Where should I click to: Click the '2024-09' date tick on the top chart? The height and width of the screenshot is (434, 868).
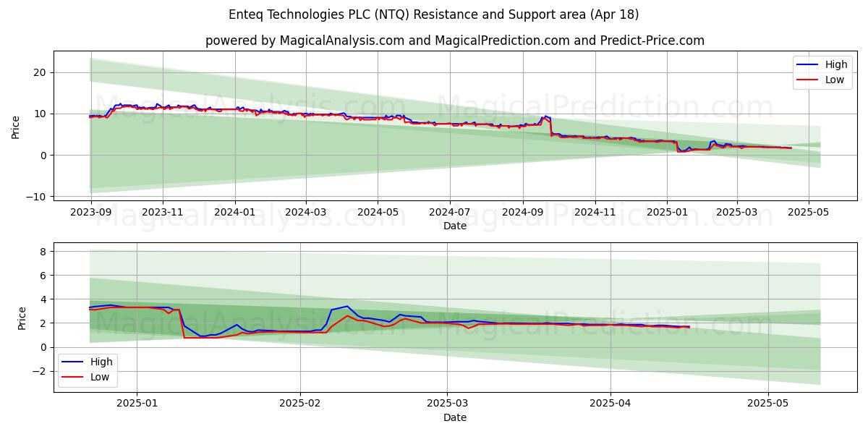pos(522,213)
